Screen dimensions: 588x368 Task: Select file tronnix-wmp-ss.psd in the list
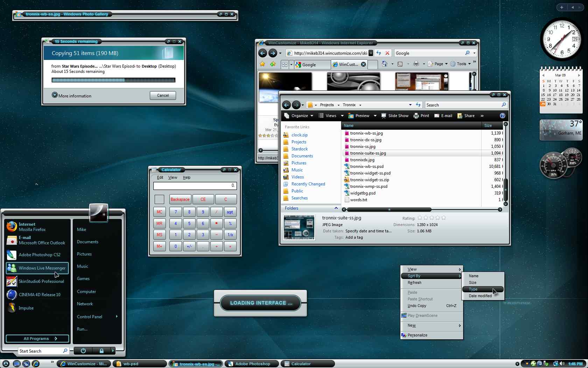[x=369, y=186]
